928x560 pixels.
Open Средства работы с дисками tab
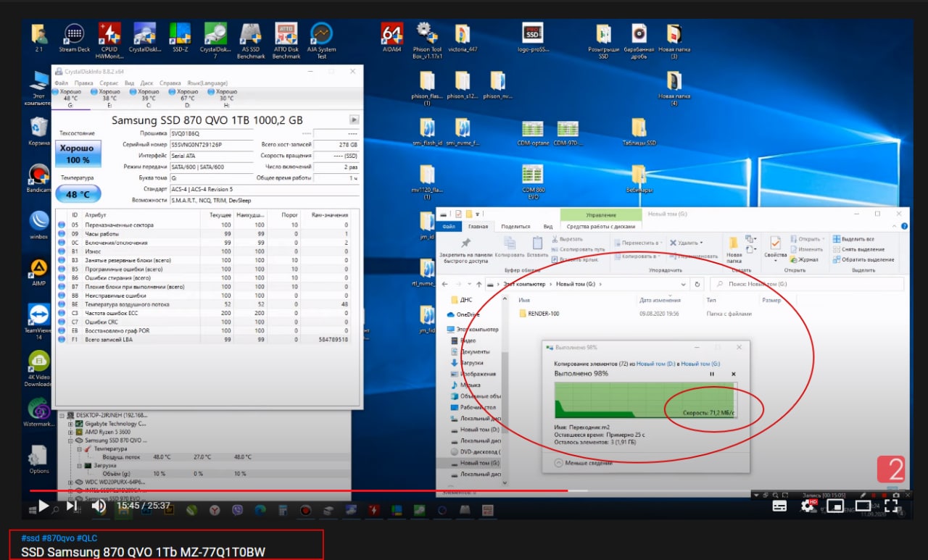click(x=601, y=227)
